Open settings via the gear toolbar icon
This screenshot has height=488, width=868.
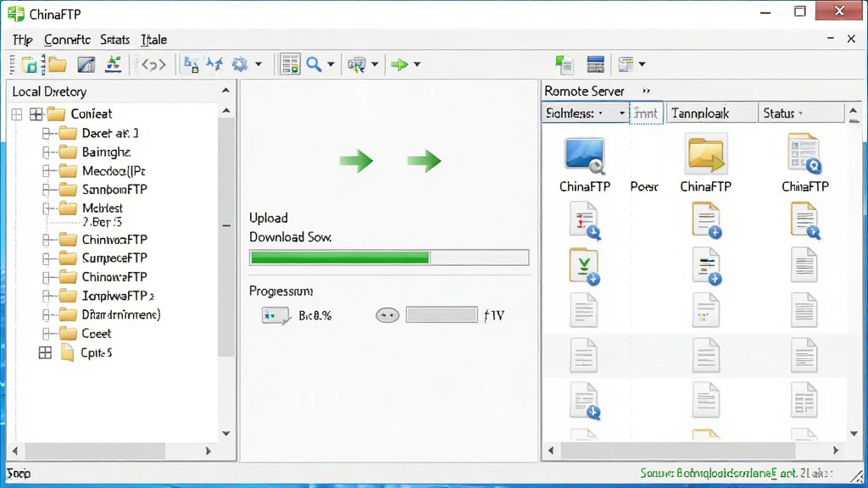pos(240,64)
